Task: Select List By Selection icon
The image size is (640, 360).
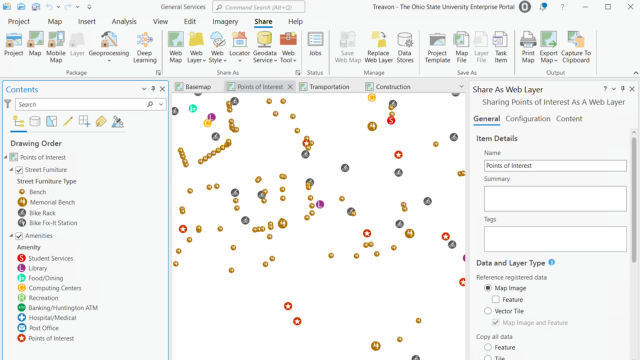Action: click(51, 122)
